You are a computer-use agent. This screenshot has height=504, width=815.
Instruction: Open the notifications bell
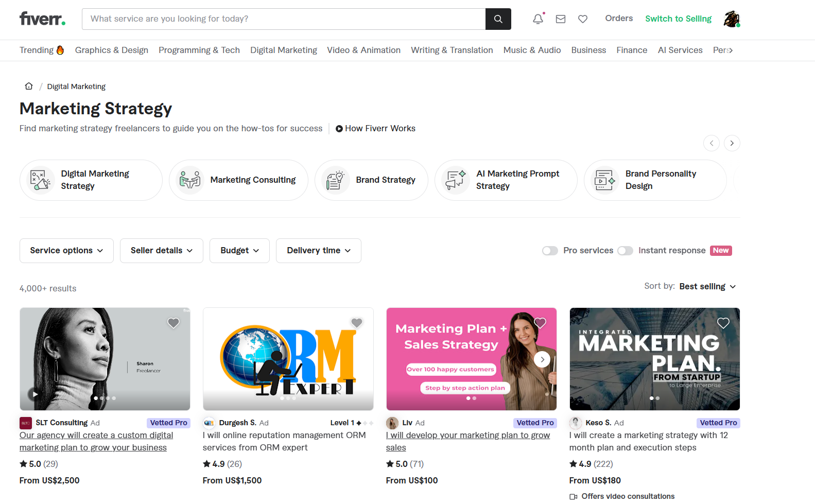(537, 19)
